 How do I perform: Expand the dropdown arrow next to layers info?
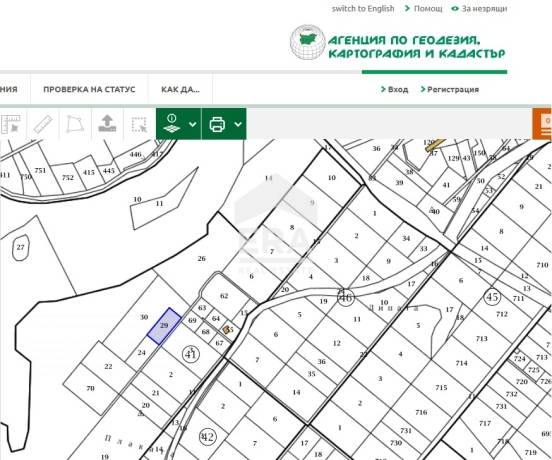point(193,124)
